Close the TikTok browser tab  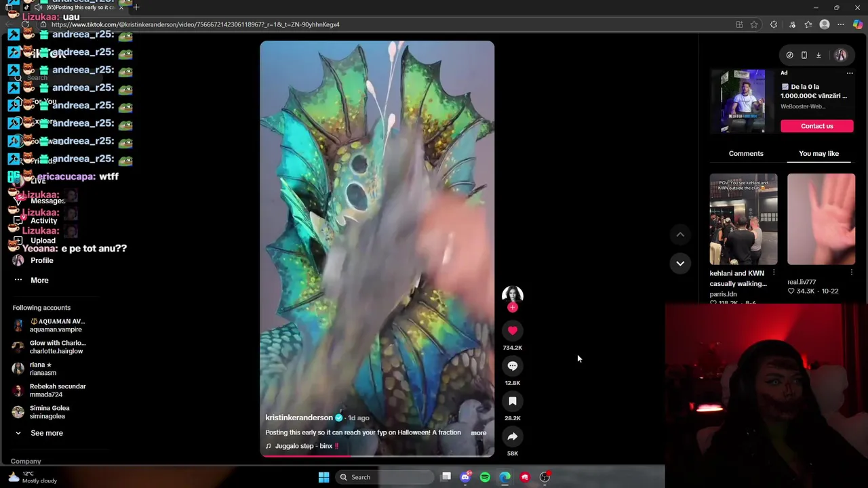[121, 7]
